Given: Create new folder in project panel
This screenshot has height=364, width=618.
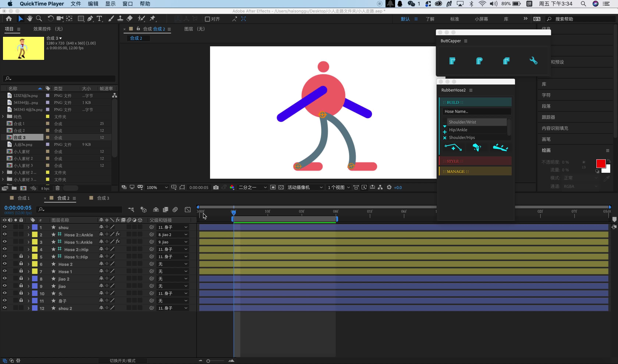Looking at the screenshot, I should coord(14,188).
